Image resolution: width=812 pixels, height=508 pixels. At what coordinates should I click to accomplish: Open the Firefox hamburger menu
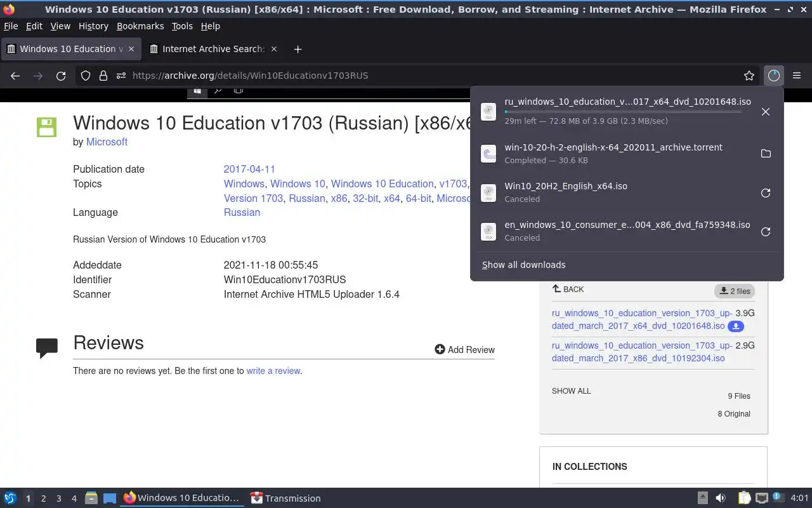(797, 76)
